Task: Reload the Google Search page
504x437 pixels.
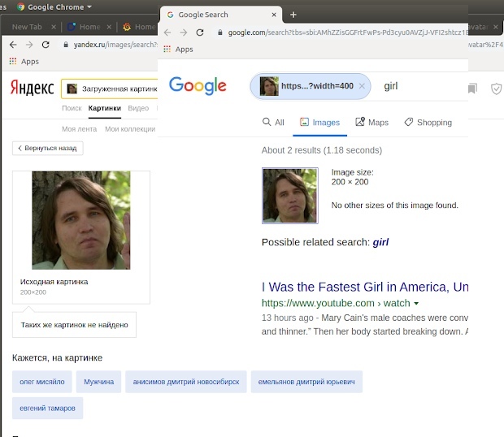Action: (202, 32)
